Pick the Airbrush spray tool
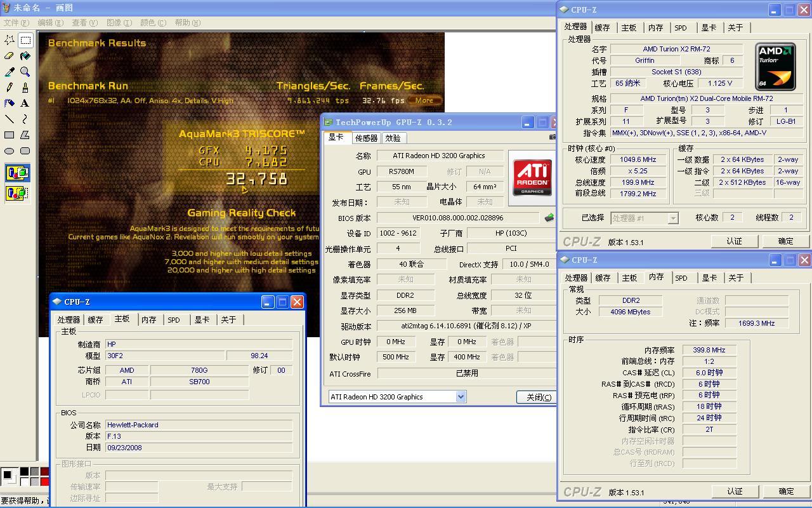Image resolution: width=812 pixels, height=508 pixels. coord(10,103)
